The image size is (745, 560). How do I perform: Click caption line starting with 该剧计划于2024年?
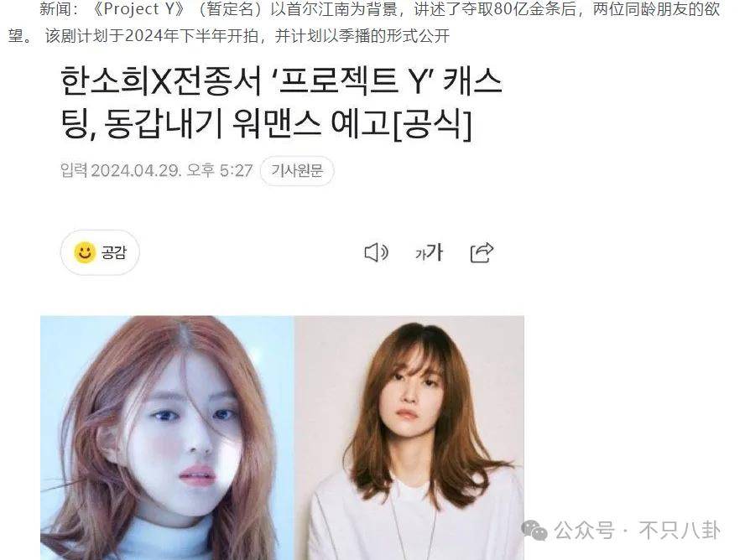click(x=247, y=35)
